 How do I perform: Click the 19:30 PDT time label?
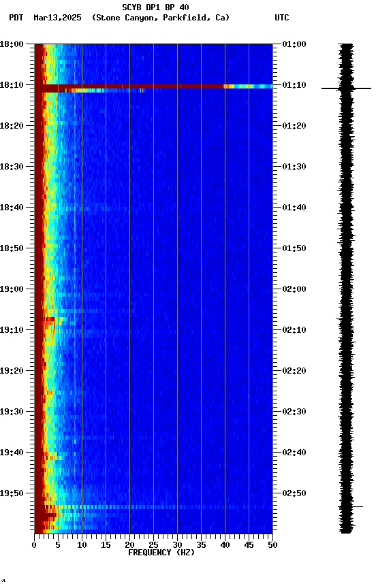12,412
